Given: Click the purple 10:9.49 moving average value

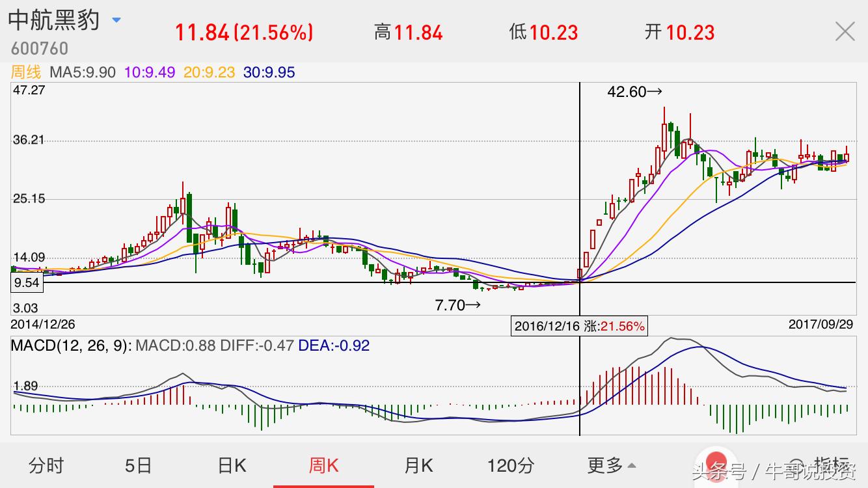Looking at the screenshot, I should pyautogui.click(x=150, y=72).
